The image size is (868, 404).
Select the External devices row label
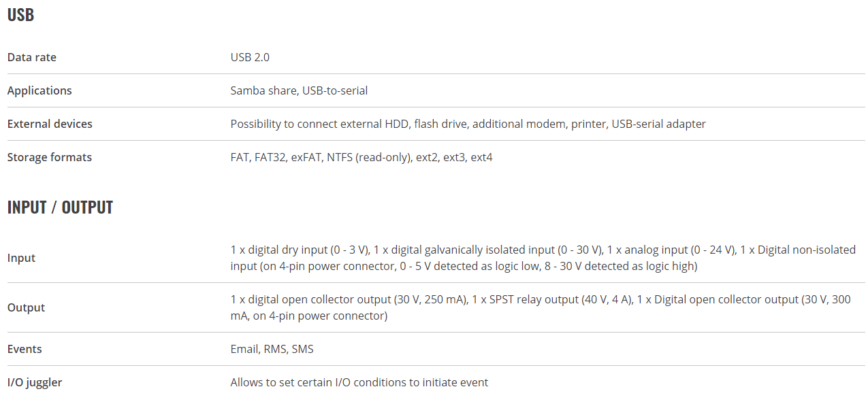coord(50,124)
